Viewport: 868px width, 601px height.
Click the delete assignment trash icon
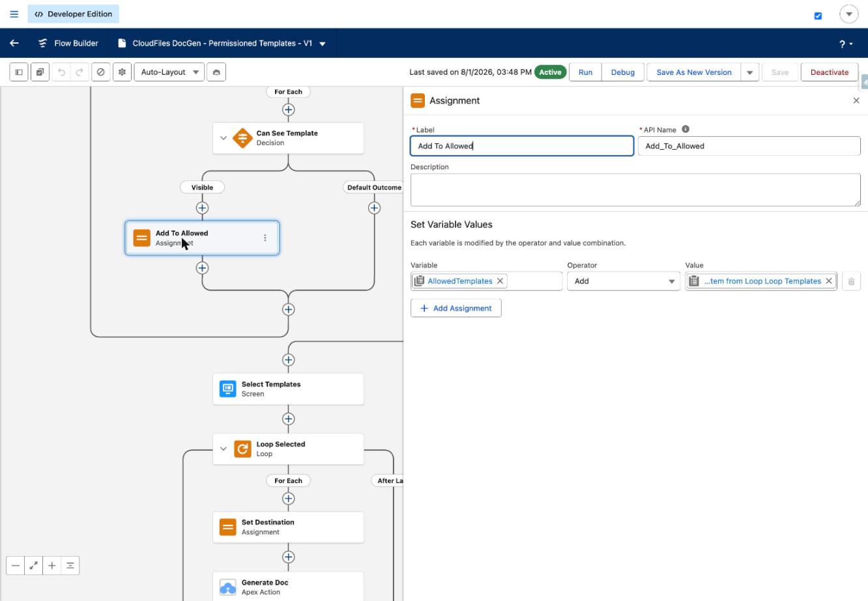tap(851, 281)
